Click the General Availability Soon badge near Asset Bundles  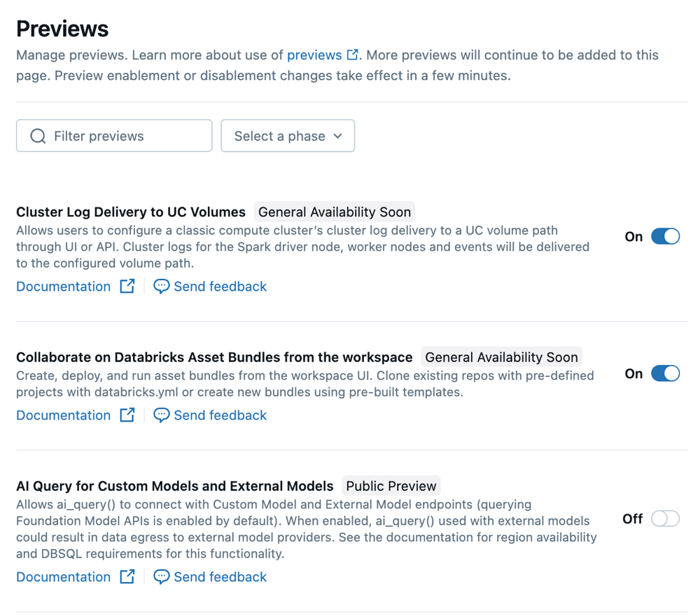click(501, 357)
